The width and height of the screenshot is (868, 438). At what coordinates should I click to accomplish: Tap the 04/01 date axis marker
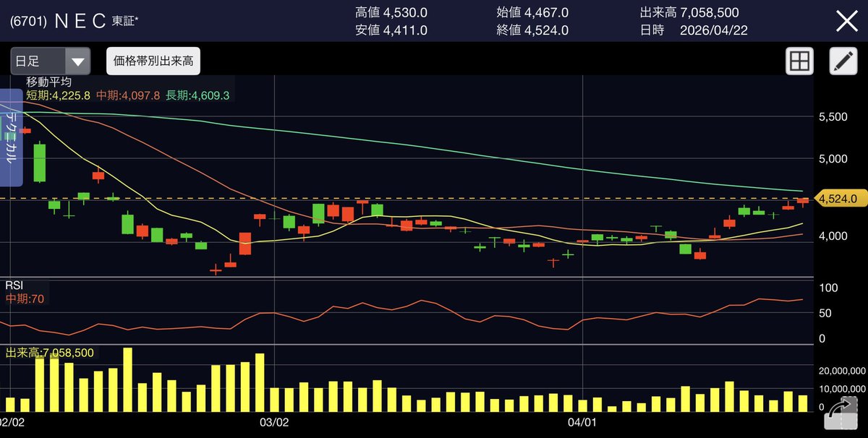tap(582, 421)
